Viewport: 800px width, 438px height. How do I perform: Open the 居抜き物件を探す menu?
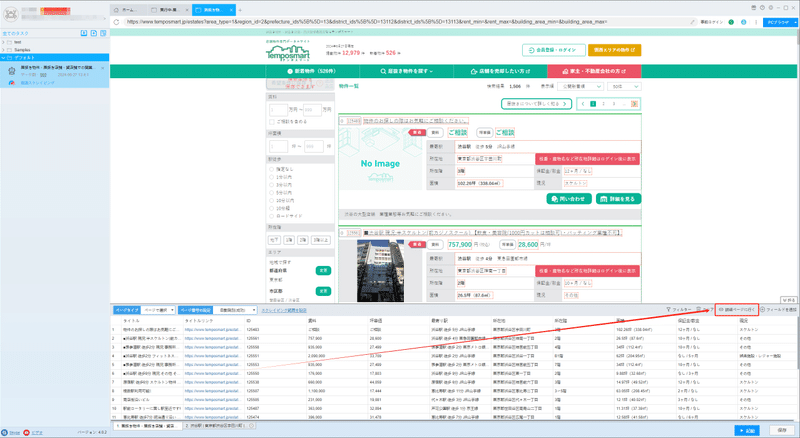pyautogui.click(x=407, y=71)
